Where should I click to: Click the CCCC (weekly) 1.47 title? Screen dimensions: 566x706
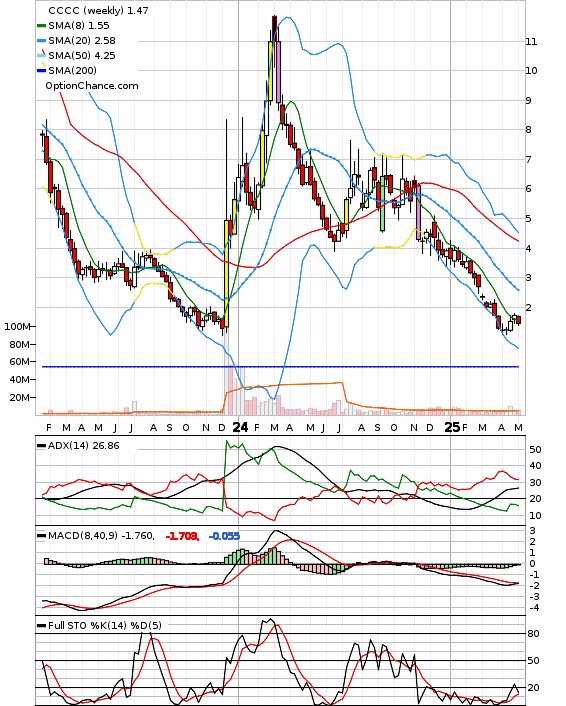[x=98, y=10]
